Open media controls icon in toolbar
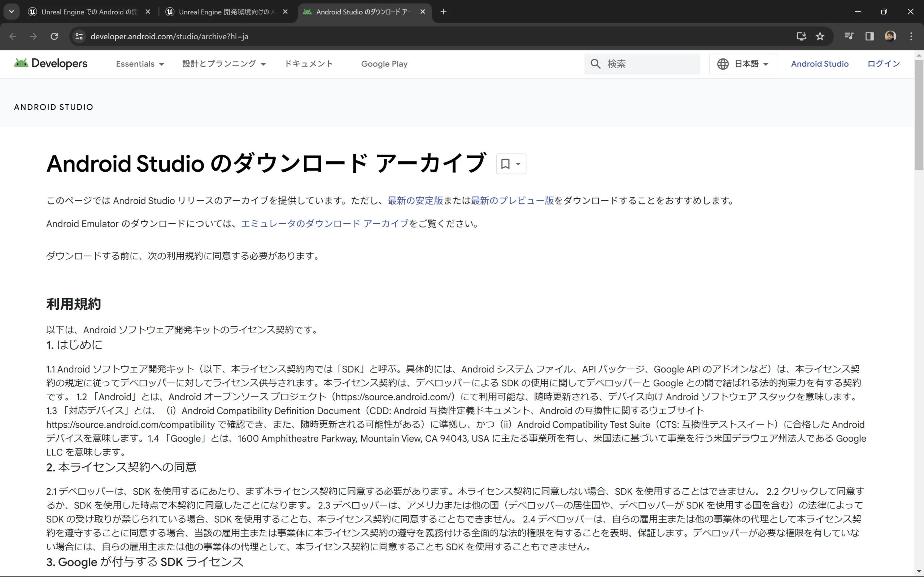 click(849, 36)
